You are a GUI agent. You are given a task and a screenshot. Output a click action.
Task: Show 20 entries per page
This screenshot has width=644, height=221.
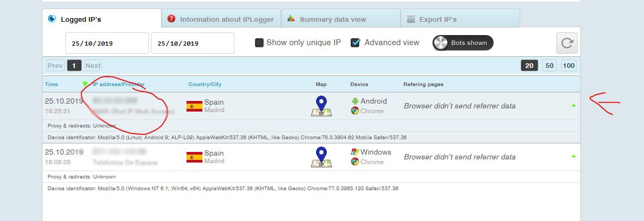click(529, 66)
